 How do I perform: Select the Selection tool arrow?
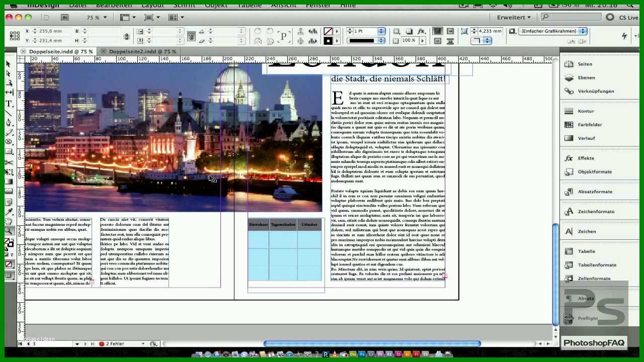[9, 64]
